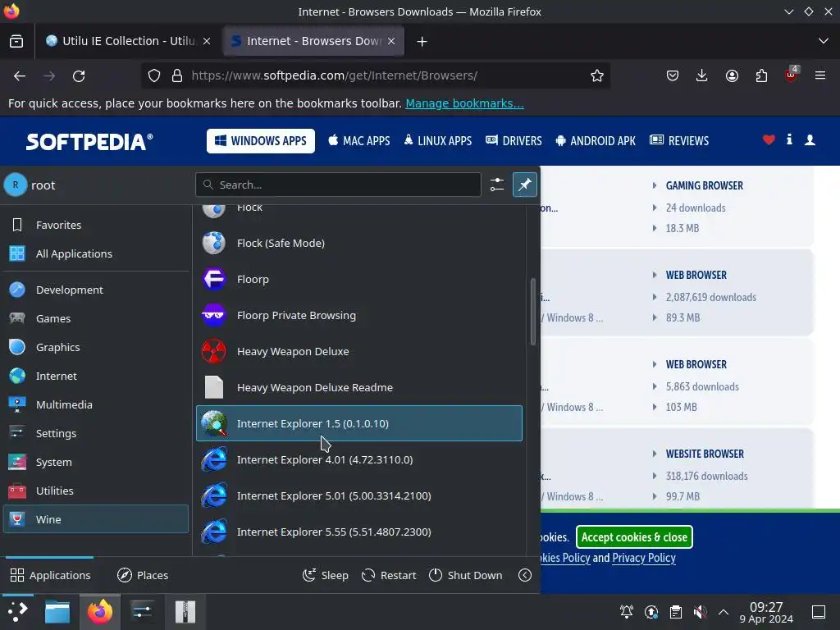Click the uBlock Origin extension icon
Image resolution: width=840 pixels, height=630 pixels.
coord(792,75)
